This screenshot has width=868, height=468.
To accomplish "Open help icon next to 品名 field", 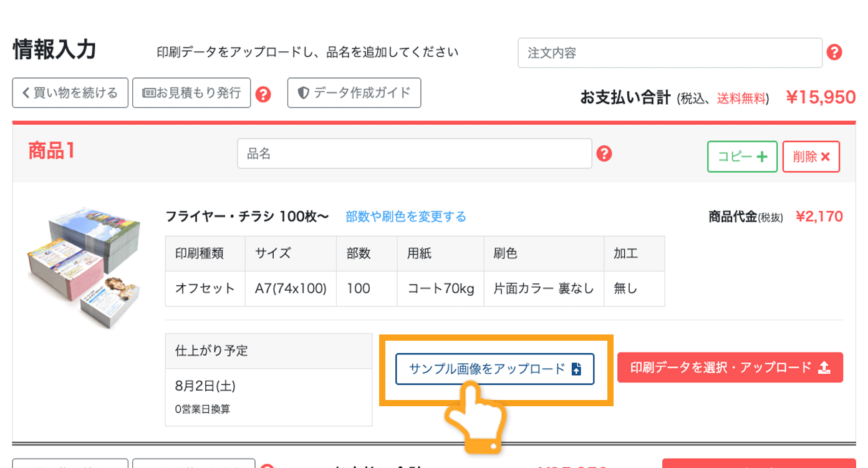I will tap(603, 153).
